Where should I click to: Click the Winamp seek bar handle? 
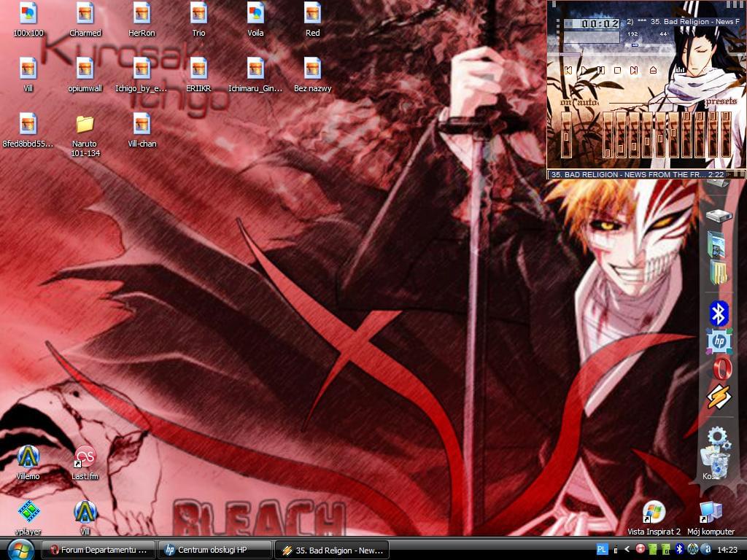point(570,55)
